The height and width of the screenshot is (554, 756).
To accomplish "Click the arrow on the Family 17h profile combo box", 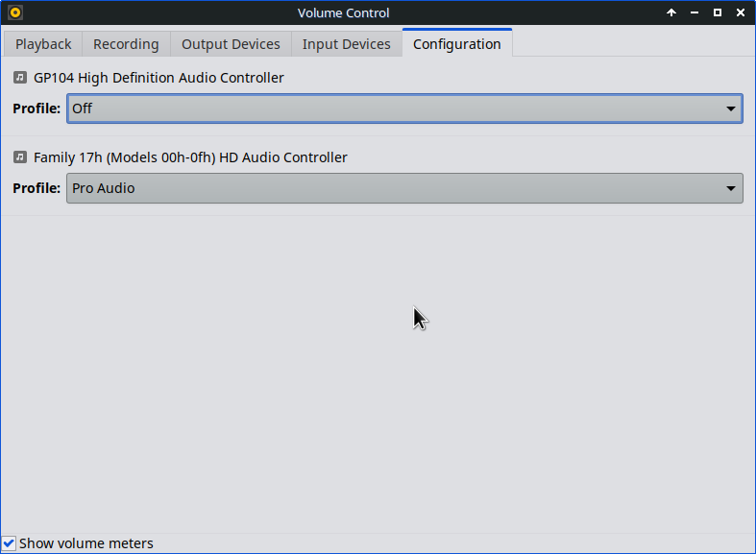I will point(731,188).
